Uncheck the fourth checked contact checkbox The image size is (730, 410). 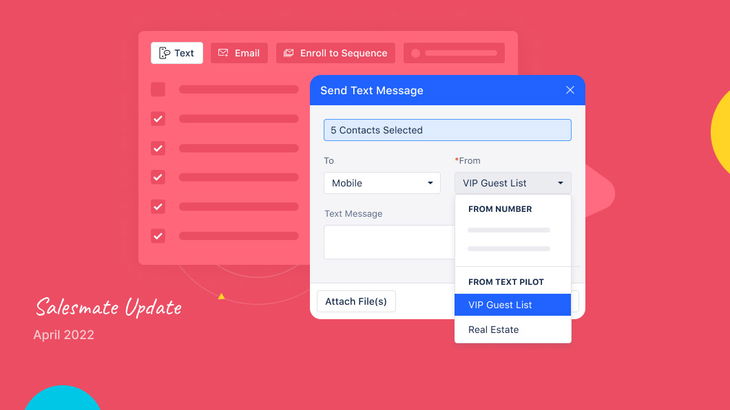158,207
